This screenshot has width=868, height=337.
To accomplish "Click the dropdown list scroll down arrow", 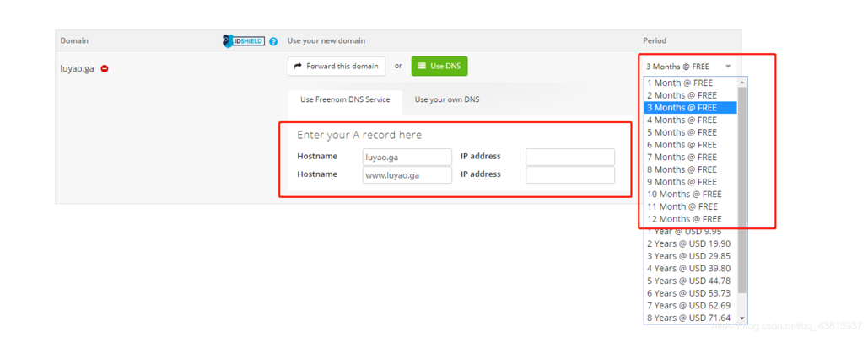I will point(741,318).
